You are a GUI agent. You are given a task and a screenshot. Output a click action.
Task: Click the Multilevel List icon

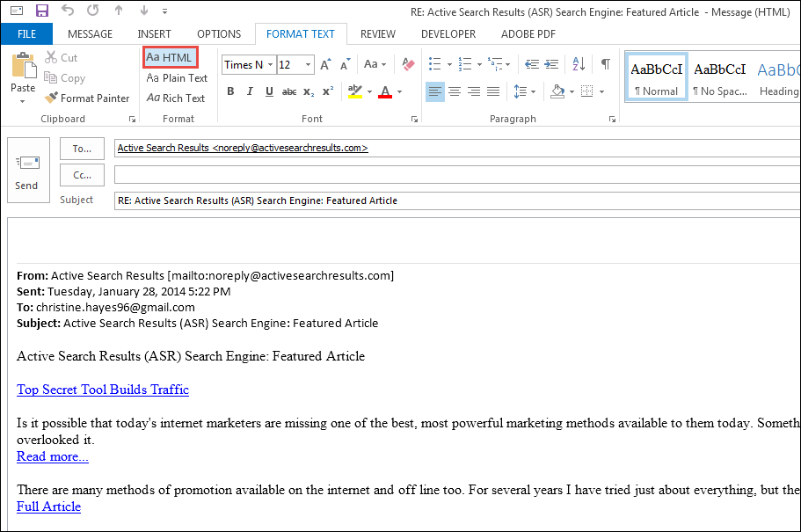point(495,64)
